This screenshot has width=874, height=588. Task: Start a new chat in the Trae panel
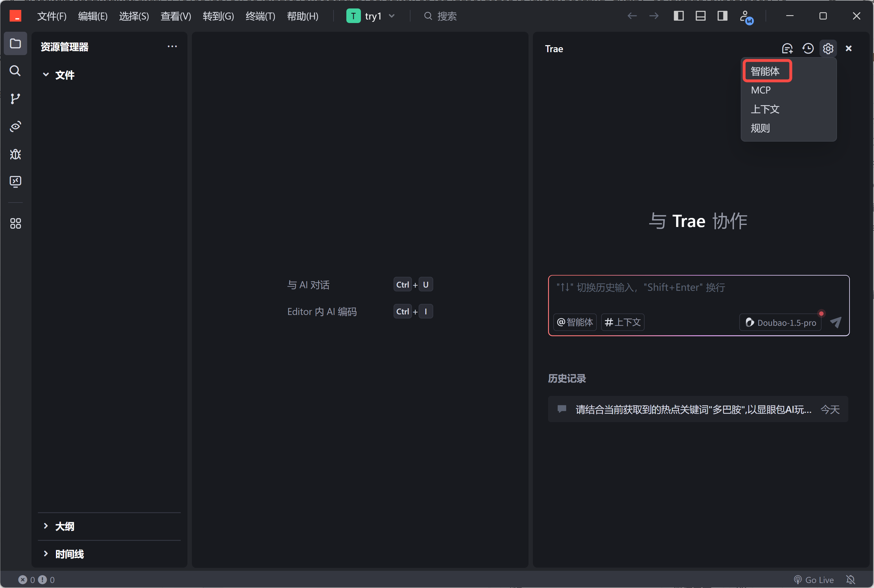[x=787, y=48]
